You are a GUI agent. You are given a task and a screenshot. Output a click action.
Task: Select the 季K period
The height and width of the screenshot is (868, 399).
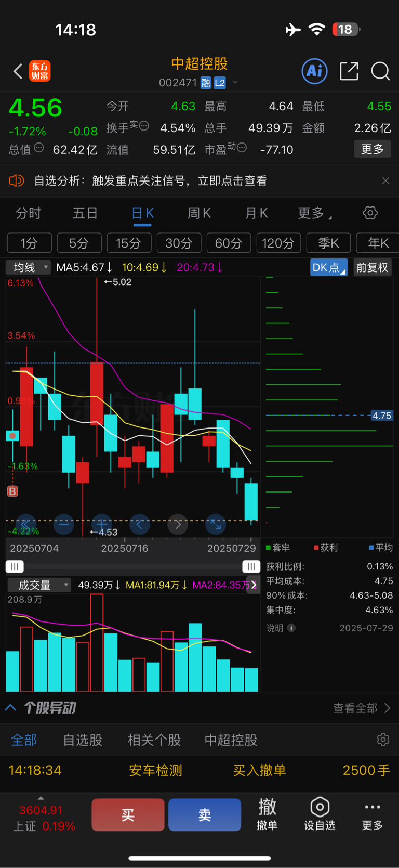pyautogui.click(x=328, y=243)
